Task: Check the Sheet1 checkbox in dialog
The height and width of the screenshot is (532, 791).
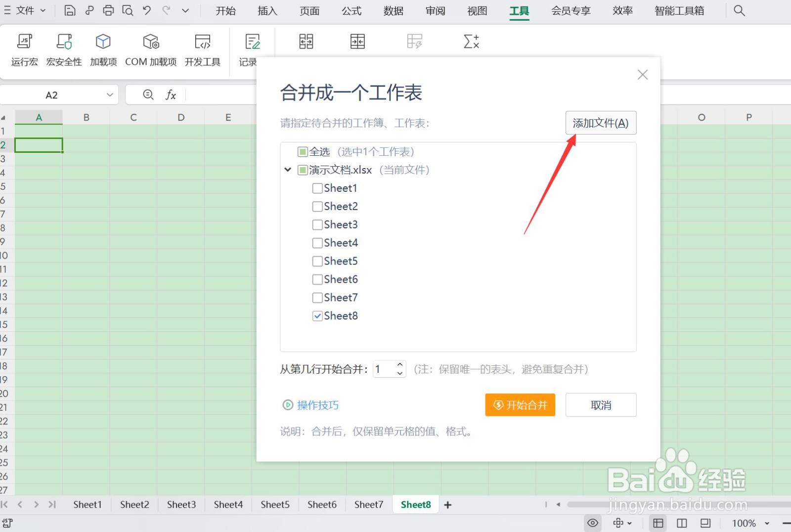Action: [317, 188]
